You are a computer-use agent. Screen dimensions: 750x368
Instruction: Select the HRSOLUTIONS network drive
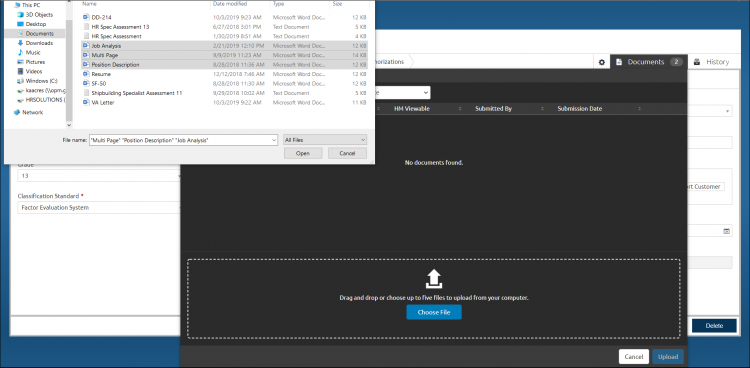point(41,100)
